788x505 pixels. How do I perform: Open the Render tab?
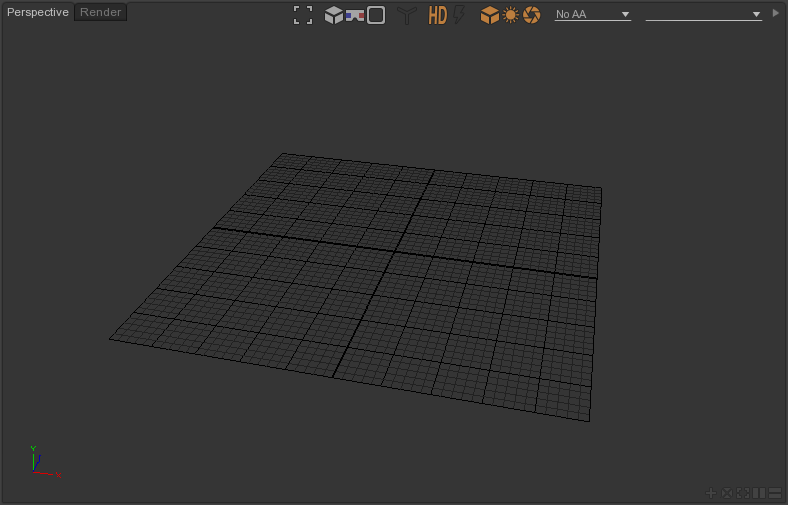click(100, 13)
